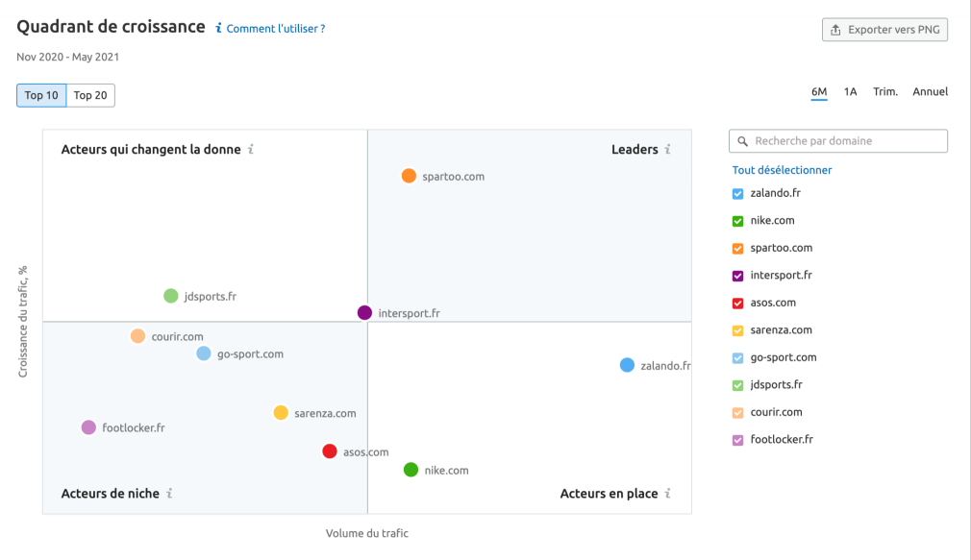Switch to the Top 10 tab
Screen dimensions: 971x560
pyautogui.click(x=41, y=95)
